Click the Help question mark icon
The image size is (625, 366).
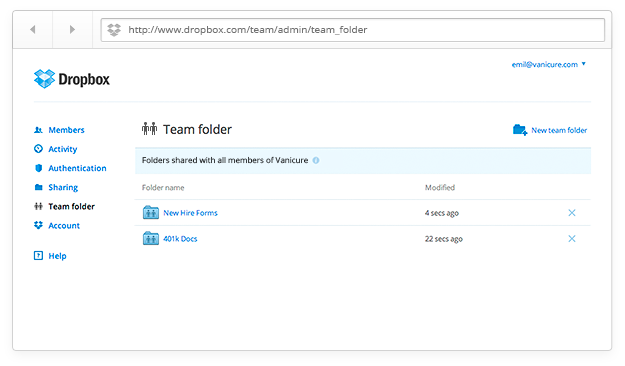click(38, 256)
